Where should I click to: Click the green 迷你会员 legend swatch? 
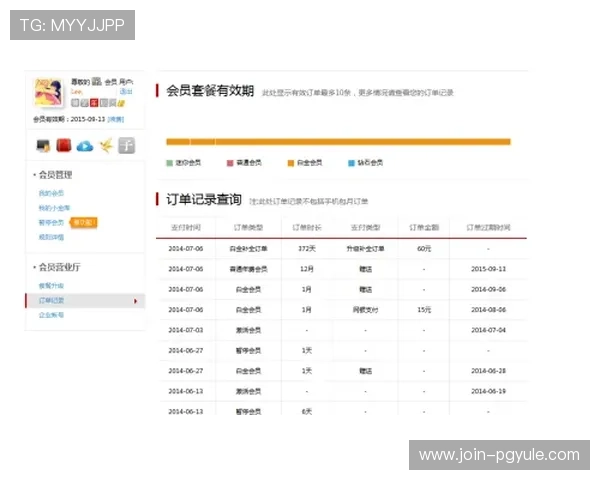point(170,163)
